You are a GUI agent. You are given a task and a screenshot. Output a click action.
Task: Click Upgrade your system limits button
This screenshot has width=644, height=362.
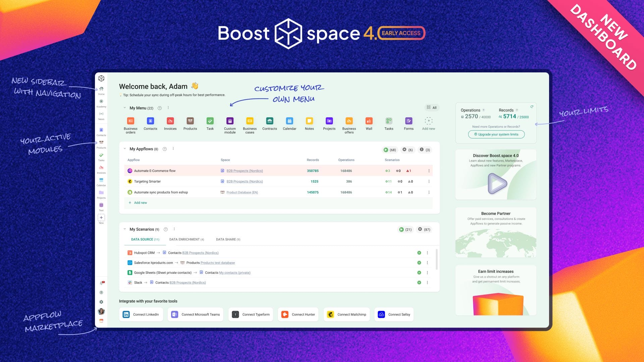[x=496, y=134]
